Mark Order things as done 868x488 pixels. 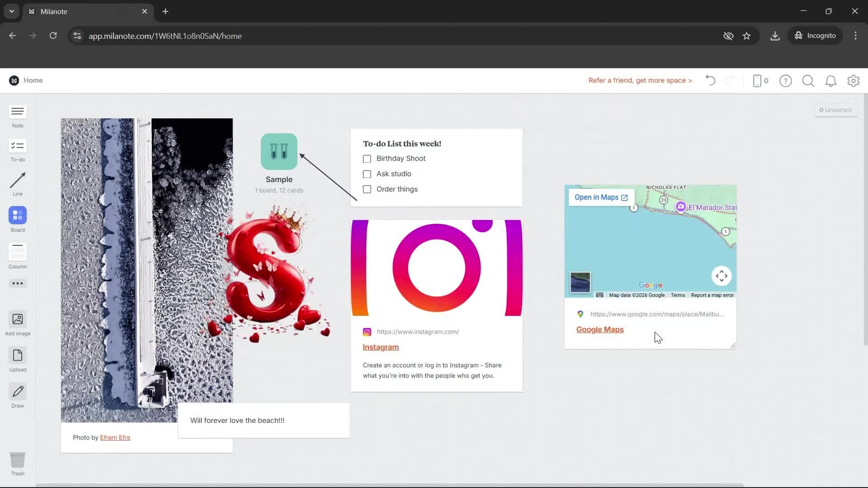click(367, 189)
